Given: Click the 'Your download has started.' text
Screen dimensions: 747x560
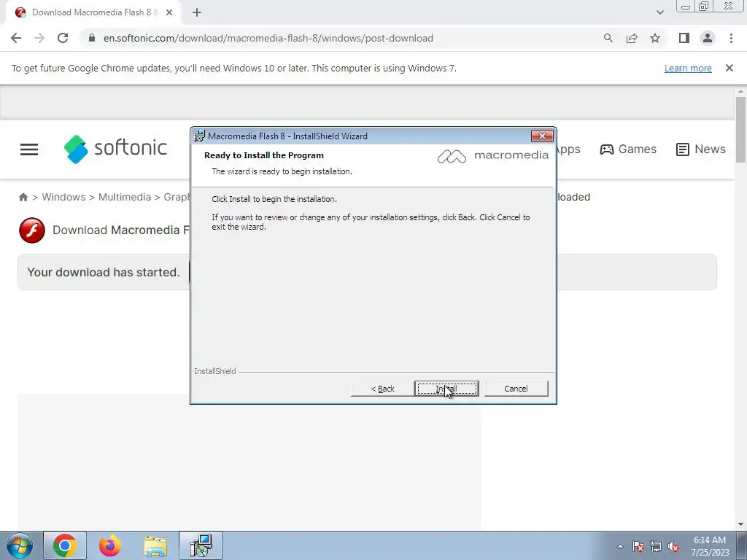Looking at the screenshot, I should tap(104, 273).
